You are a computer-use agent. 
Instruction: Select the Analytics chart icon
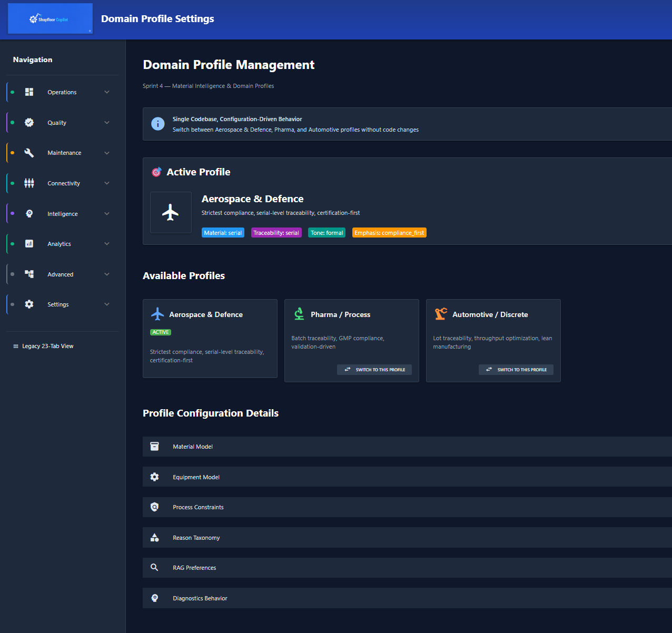click(29, 244)
